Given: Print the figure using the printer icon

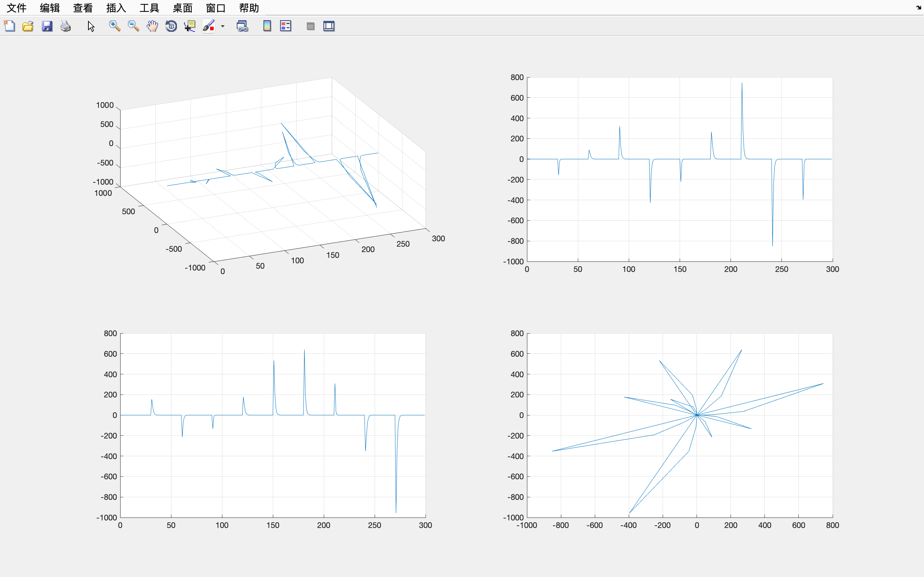Looking at the screenshot, I should (x=66, y=26).
